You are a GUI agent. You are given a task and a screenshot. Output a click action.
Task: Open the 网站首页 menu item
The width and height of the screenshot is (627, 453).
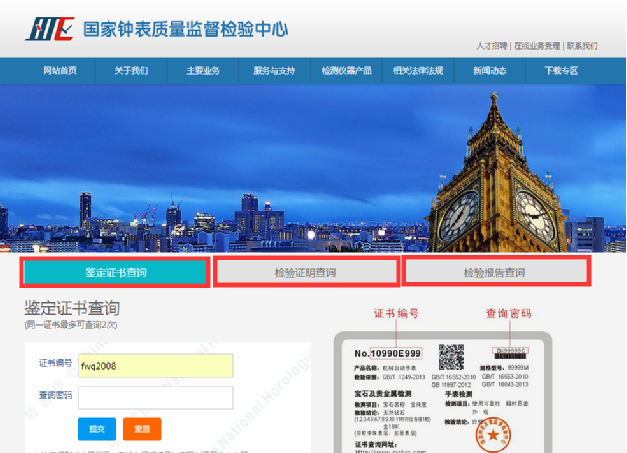(x=60, y=71)
